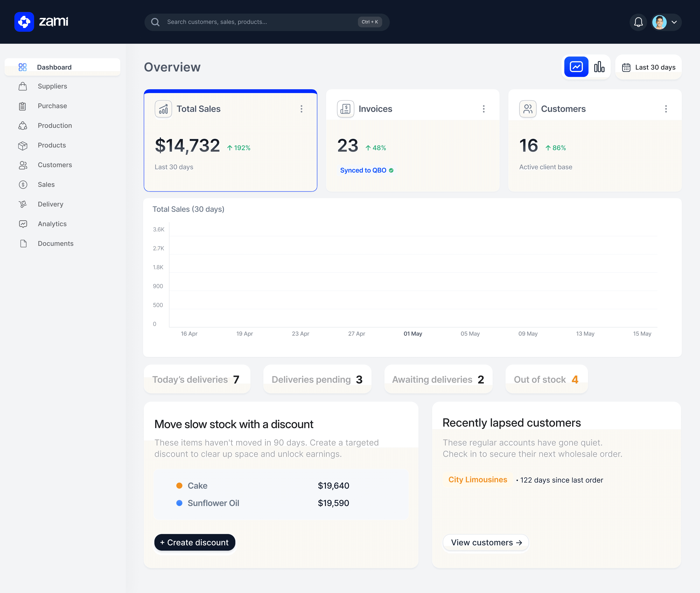
Task: Open the Deliveries pending card
Action: [x=317, y=379]
